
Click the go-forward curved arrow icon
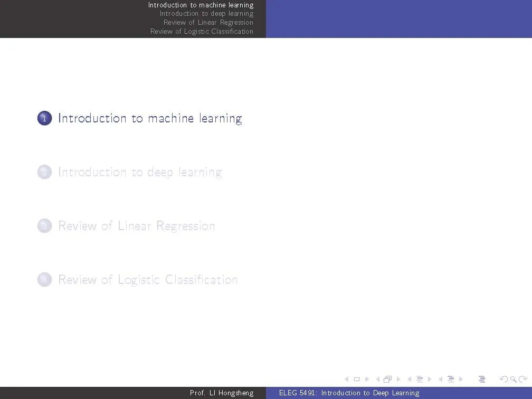pyautogui.click(x=523, y=379)
